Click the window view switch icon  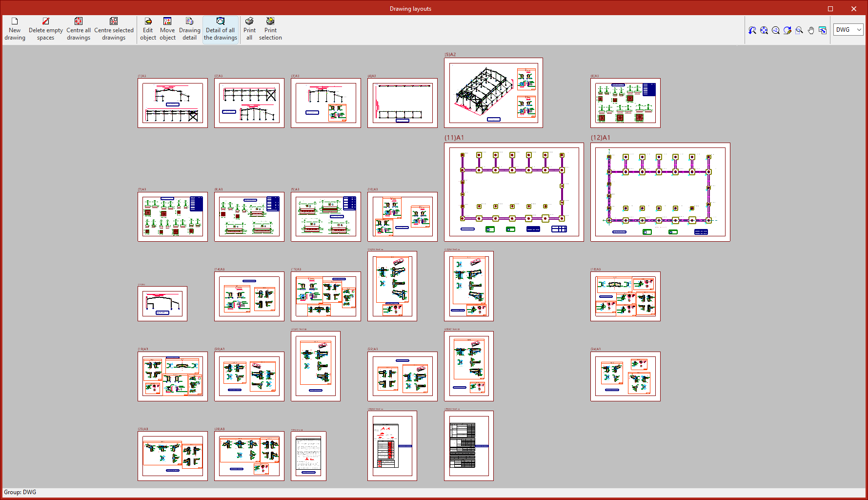point(823,30)
